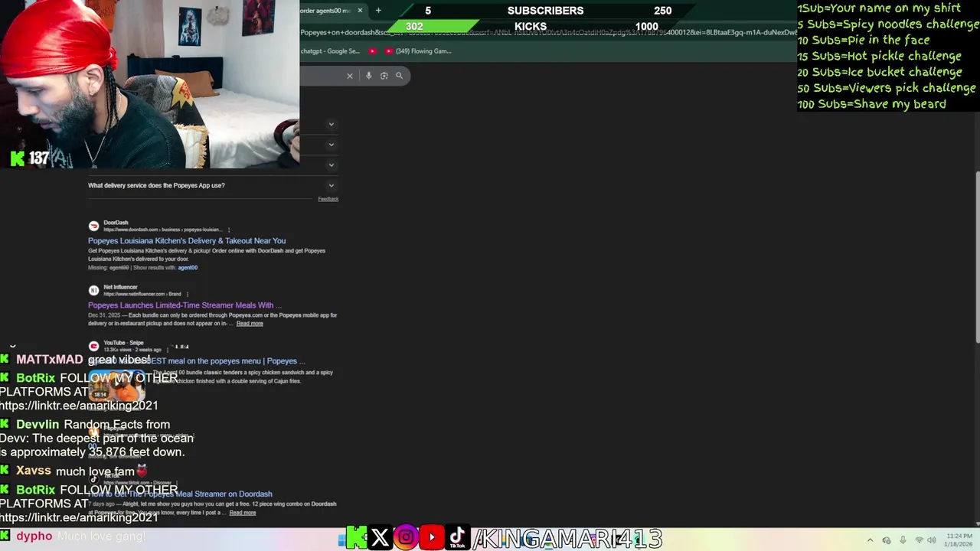
Task: Open 'Popeyes Louisiana Kitchen's Delivery & Takeout Near You'
Action: [187, 241]
